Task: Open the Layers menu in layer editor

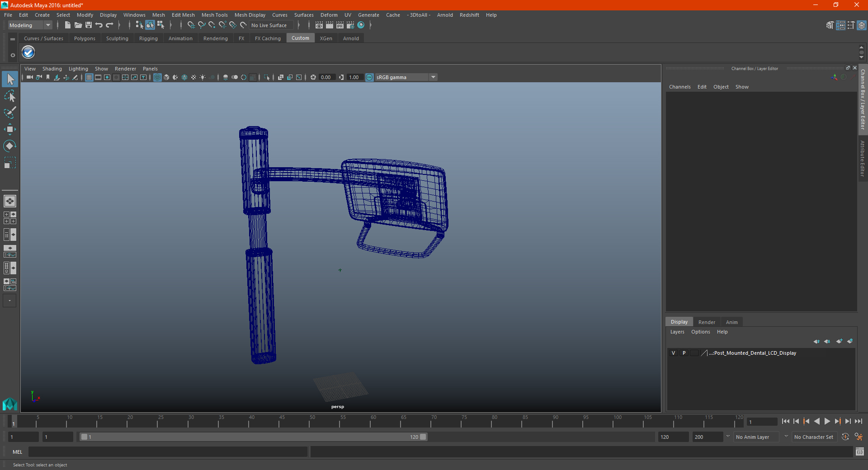Action: point(677,332)
